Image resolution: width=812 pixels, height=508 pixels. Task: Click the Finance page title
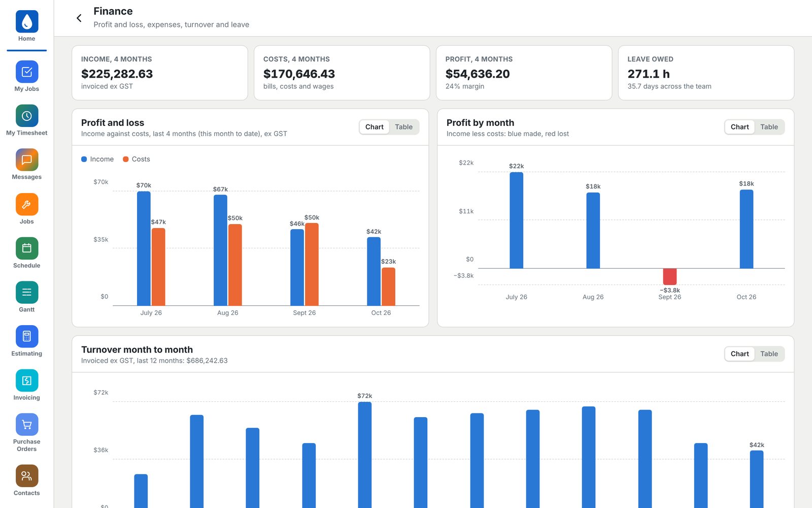[x=113, y=11]
